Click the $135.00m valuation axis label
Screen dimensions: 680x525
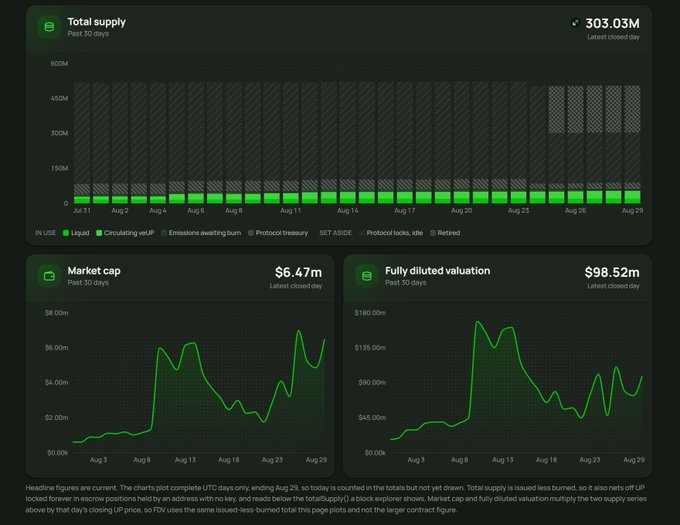point(370,348)
